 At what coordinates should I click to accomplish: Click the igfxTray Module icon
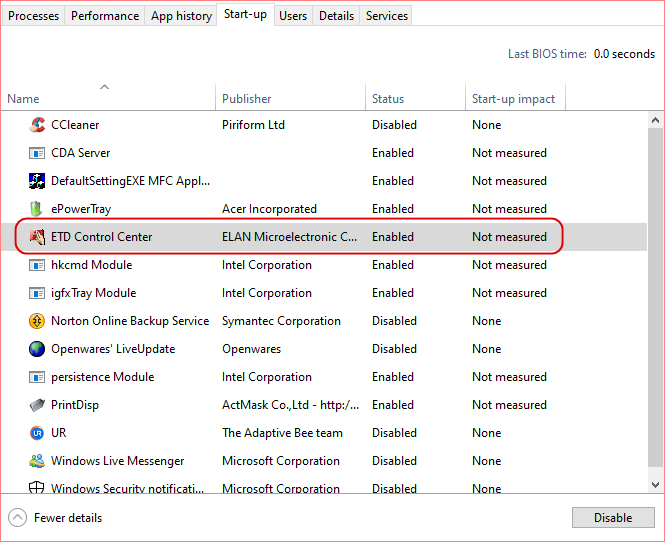tap(37, 293)
